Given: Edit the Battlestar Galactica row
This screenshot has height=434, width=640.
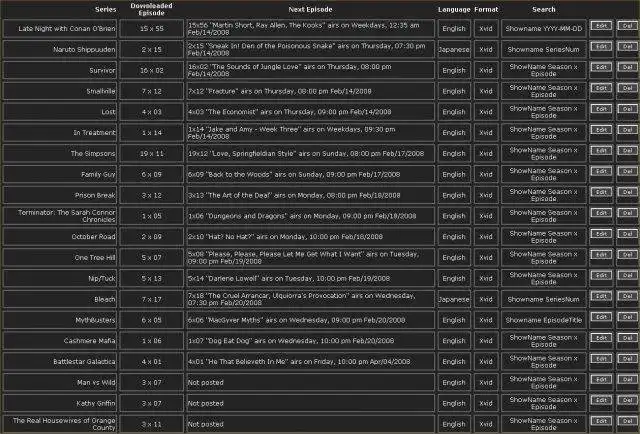Looking at the screenshot, I should 601,358.
